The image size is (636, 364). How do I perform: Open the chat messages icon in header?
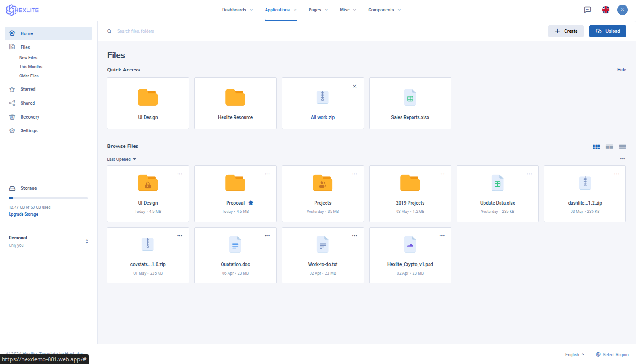[x=587, y=10]
